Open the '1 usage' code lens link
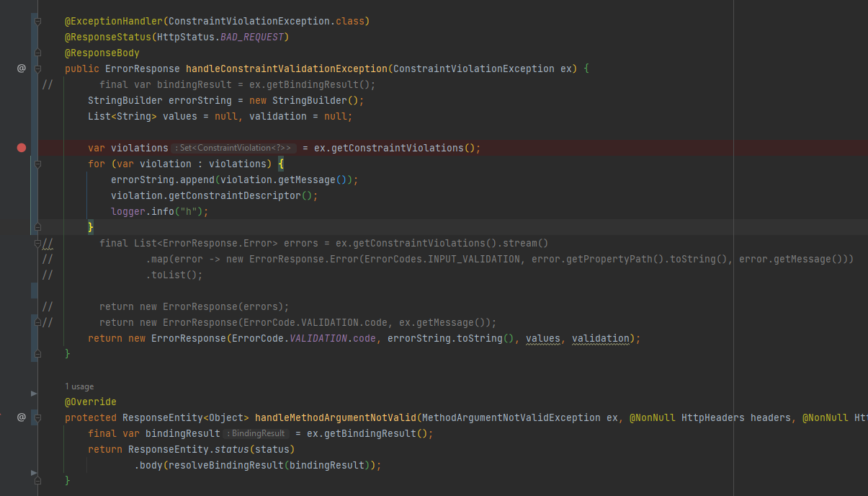The height and width of the screenshot is (496, 868). (79, 386)
